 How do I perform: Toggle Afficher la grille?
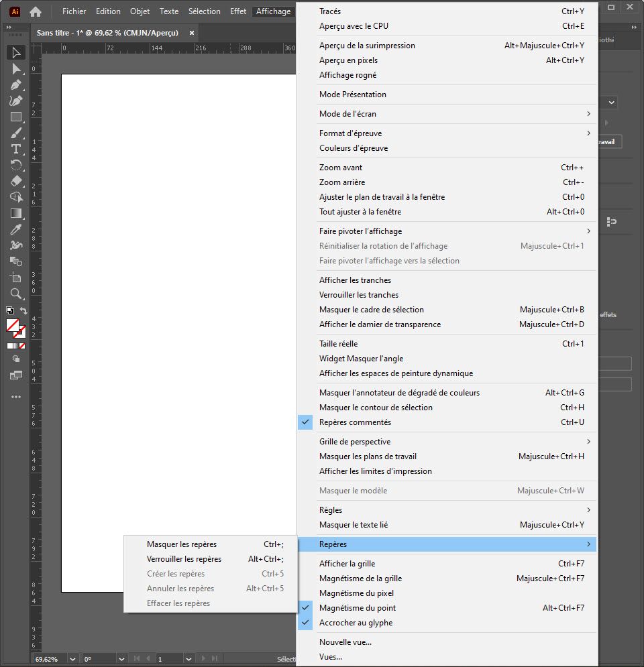[447, 564]
